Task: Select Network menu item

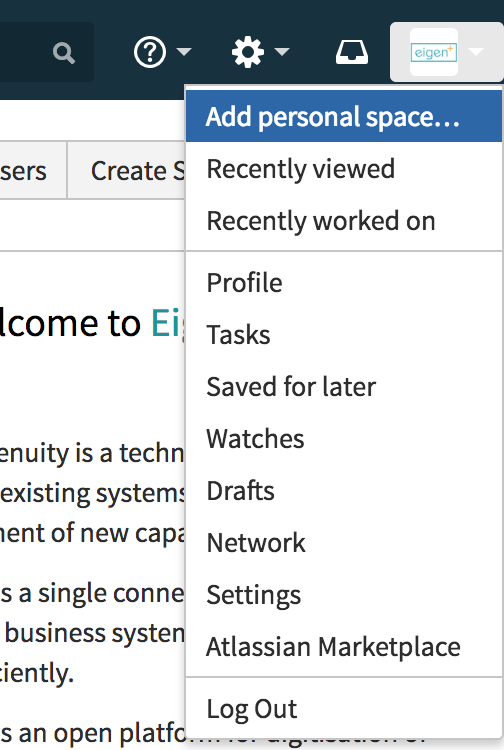Action: coord(344,543)
